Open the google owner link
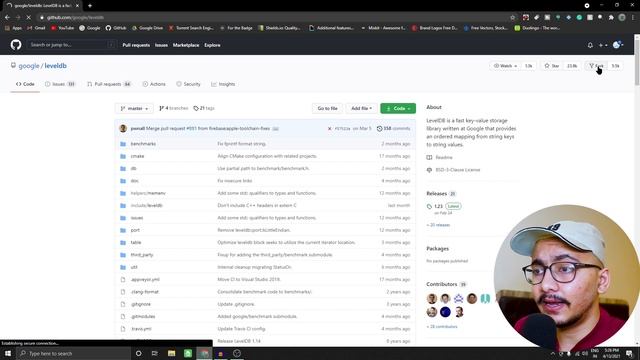640x360 pixels. pyautogui.click(x=29, y=66)
